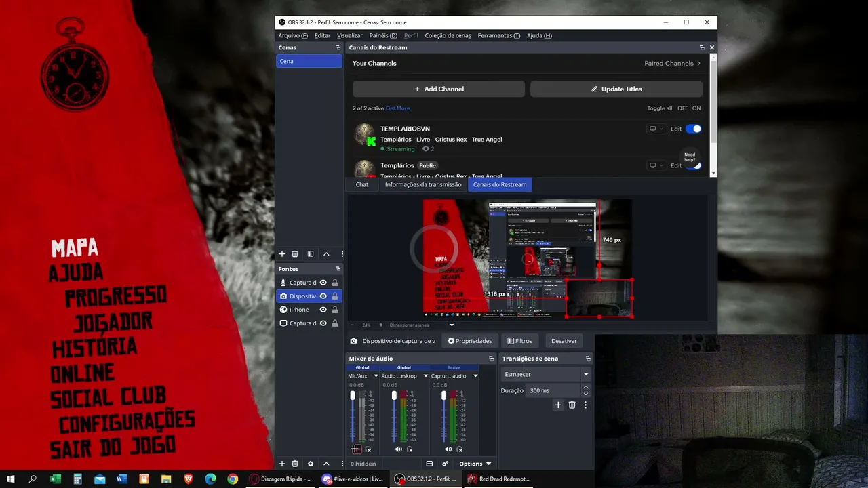The height and width of the screenshot is (488, 868).
Task: Disable the TEMPLARIOSVN channel toggle
Action: coord(693,129)
